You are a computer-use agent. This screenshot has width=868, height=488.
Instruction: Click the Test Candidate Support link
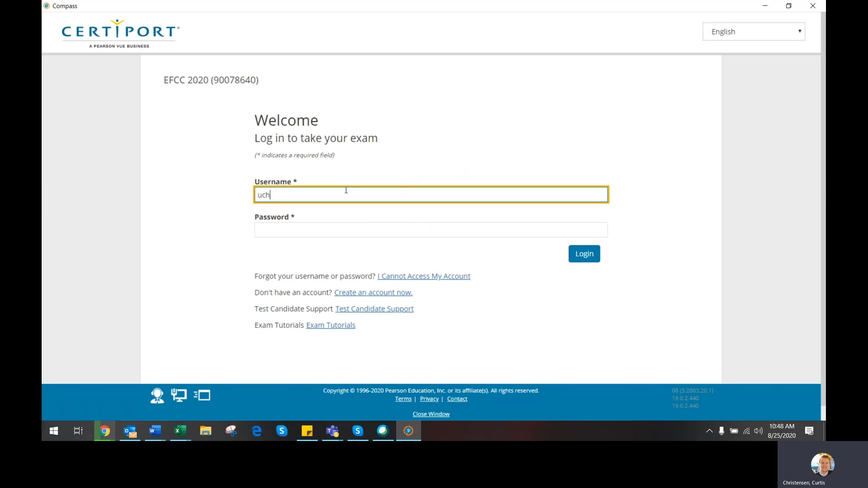[x=374, y=309]
